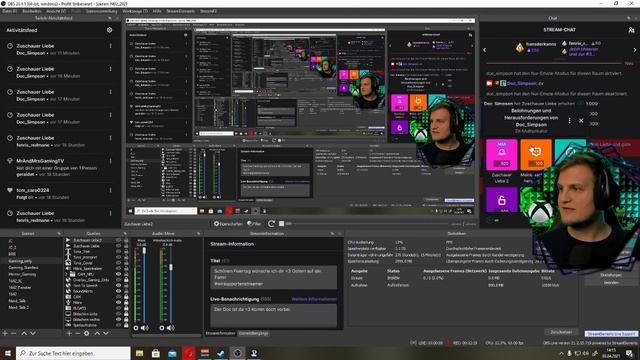Screen dimensions: 640x360
Task: Open menu for MrAndMrsGamingTV raid entry
Action: tap(110, 161)
